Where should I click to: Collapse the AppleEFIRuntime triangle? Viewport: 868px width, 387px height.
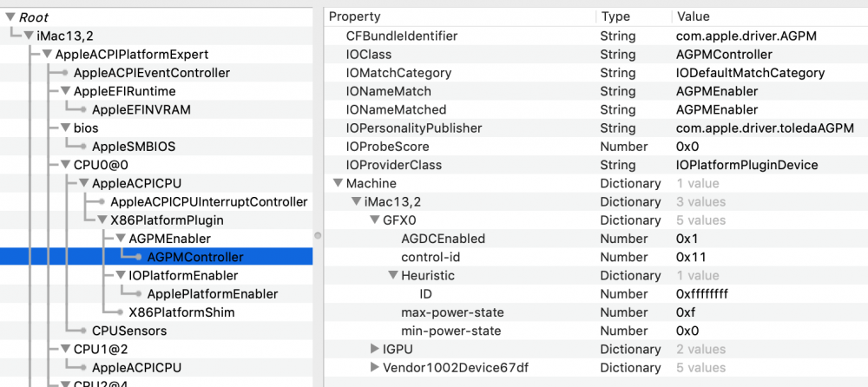coord(65,91)
